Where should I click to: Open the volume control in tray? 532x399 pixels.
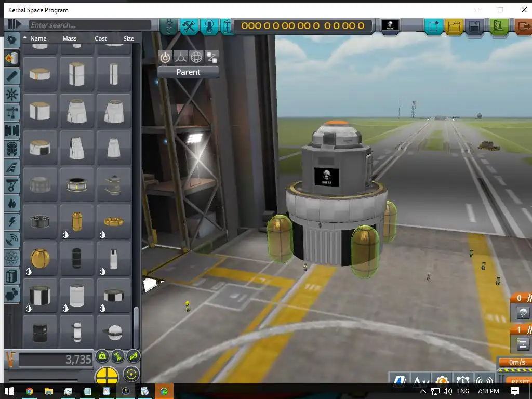(447, 391)
